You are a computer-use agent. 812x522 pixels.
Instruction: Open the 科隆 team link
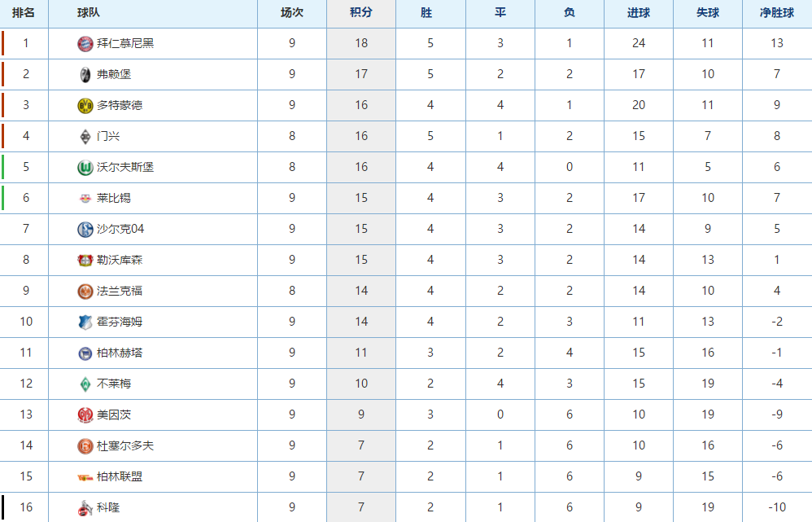pyautogui.click(x=108, y=507)
